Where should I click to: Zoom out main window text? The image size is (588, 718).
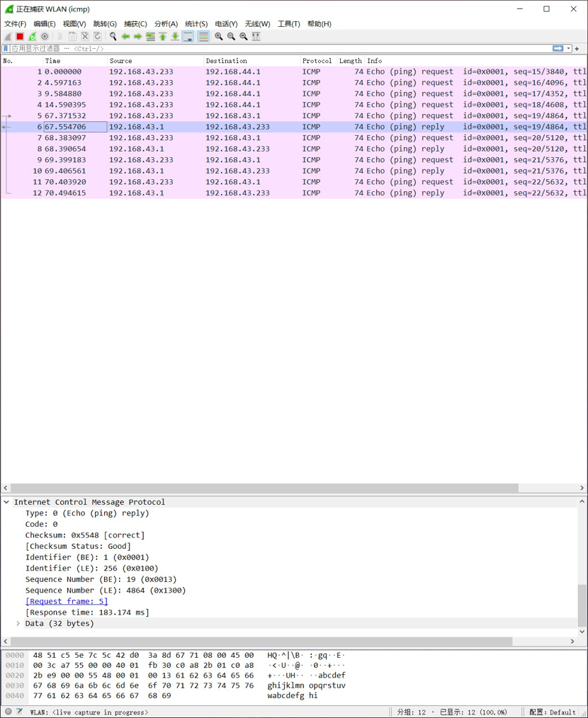tap(231, 37)
